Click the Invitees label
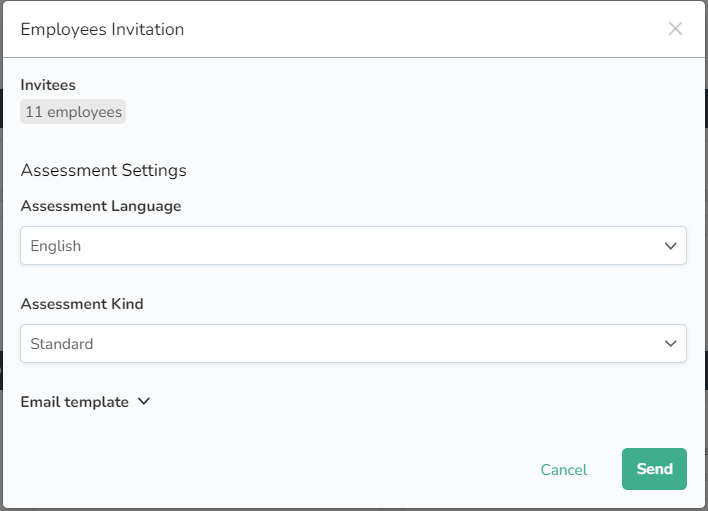The image size is (708, 511). point(48,85)
